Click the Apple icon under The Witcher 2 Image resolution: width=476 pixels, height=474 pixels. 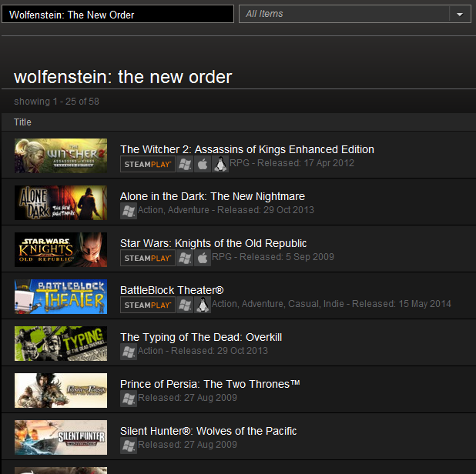click(x=203, y=164)
